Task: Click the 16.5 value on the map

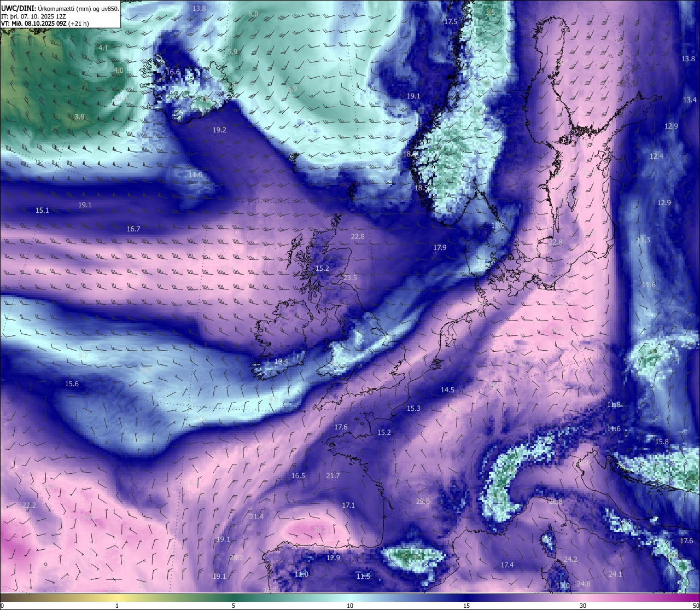Action: [298, 475]
